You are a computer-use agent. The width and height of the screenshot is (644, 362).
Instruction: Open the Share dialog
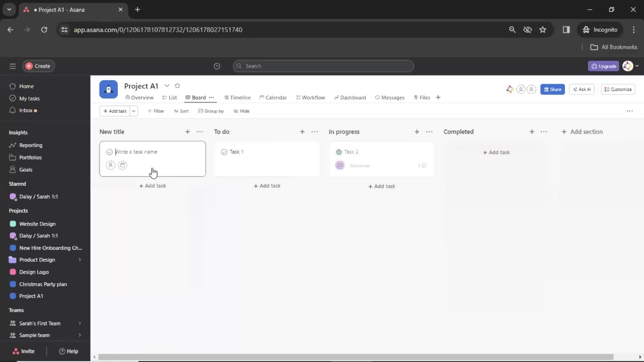click(553, 89)
